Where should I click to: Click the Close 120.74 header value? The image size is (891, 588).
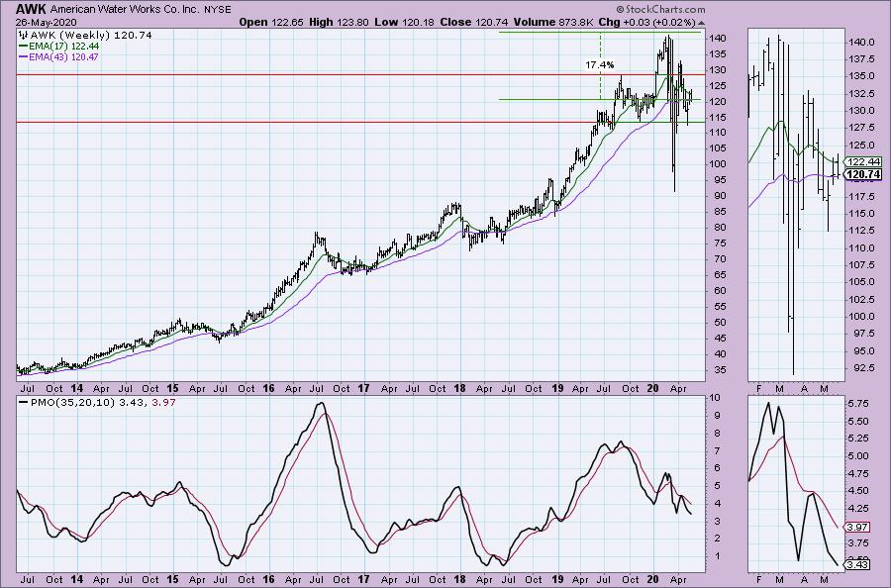474,22
